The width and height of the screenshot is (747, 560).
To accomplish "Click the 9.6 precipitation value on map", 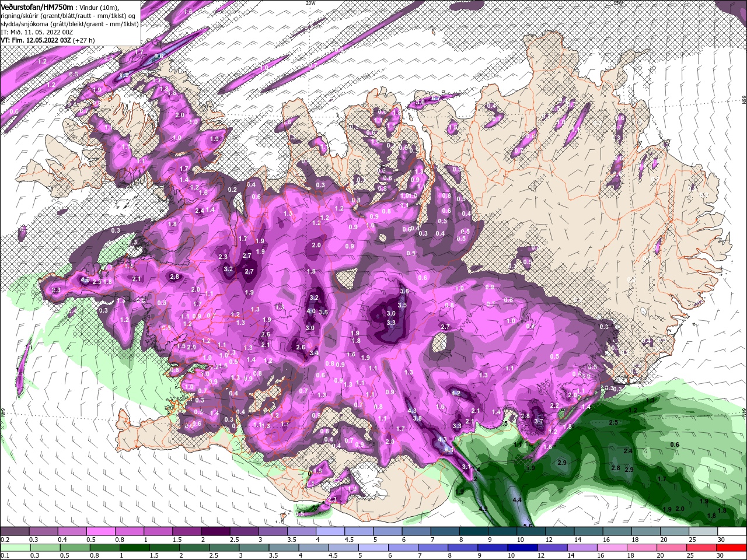I will (x=158, y=56).
